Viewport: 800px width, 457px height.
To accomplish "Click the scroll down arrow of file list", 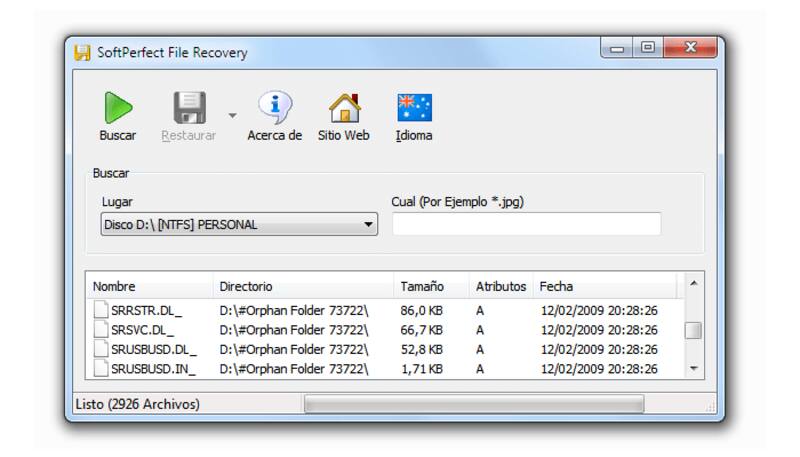I will (693, 369).
